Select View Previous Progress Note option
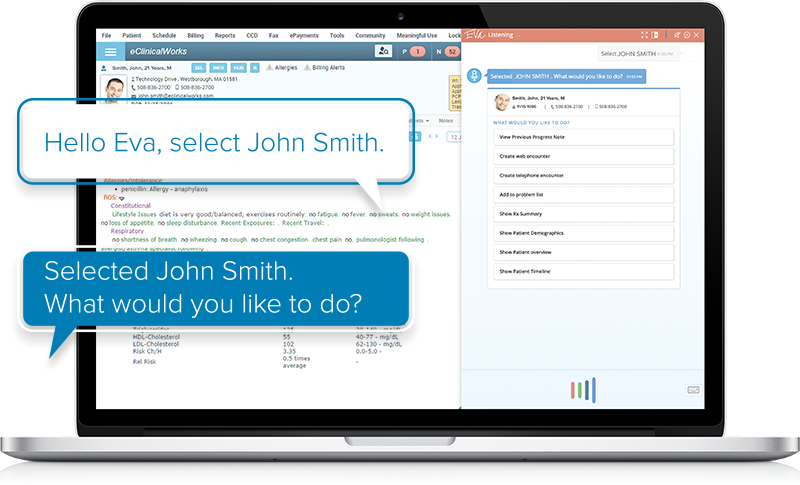Viewport: 800px width, 485px height. (583, 137)
